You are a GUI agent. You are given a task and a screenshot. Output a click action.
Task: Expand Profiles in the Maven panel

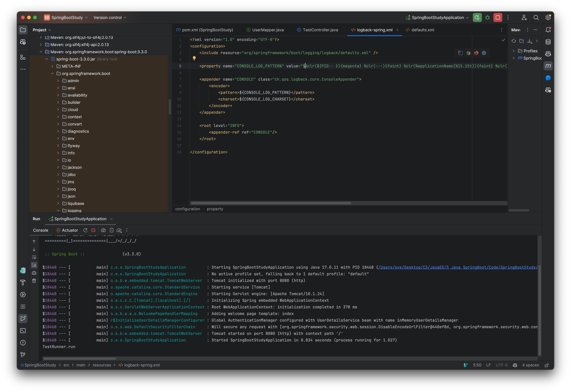click(514, 51)
